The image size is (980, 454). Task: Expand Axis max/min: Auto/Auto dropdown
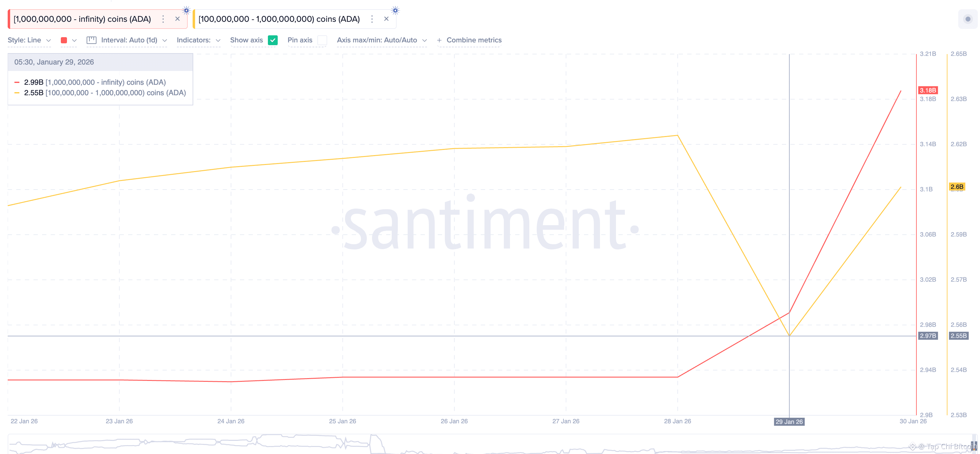click(x=382, y=40)
